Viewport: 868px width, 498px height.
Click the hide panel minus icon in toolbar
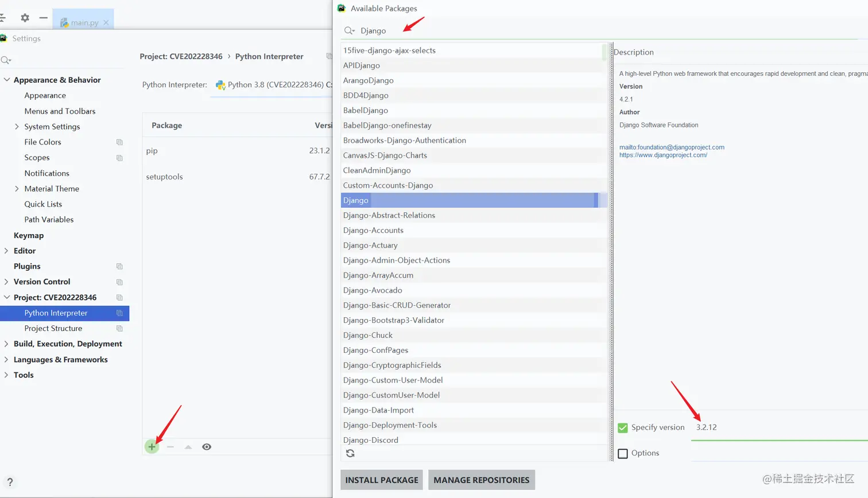click(43, 18)
